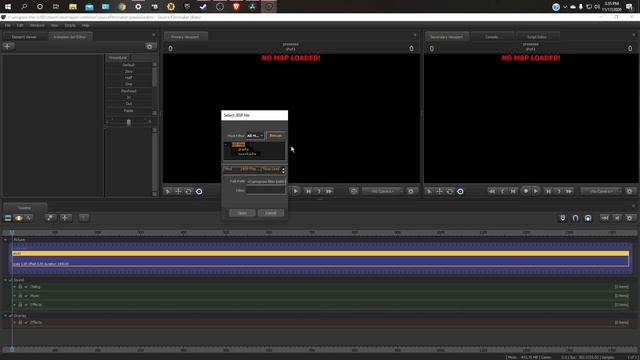Click Open in the Select BSP dialog
The width and height of the screenshot is (640, 360).
pos(242,213)
